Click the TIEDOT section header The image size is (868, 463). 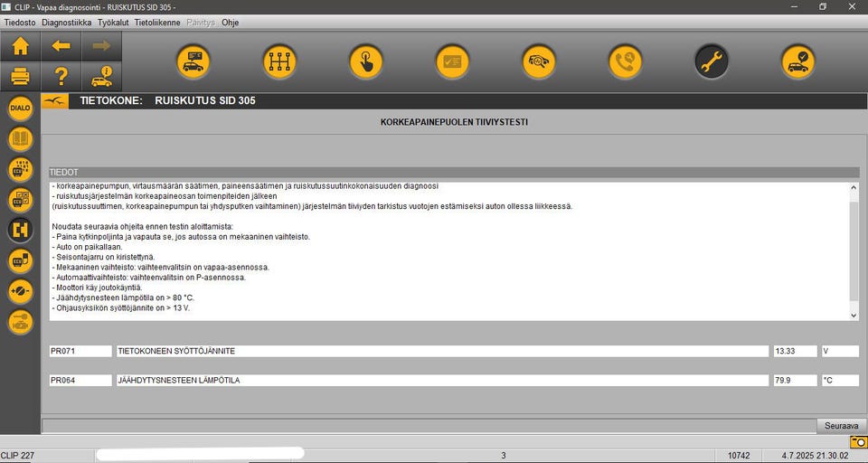click(454, 172)
